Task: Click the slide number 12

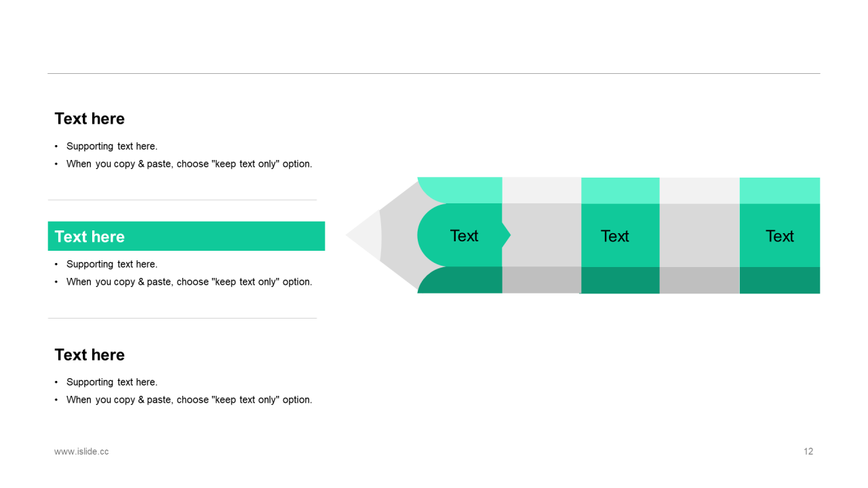Action: pos(808,451)
